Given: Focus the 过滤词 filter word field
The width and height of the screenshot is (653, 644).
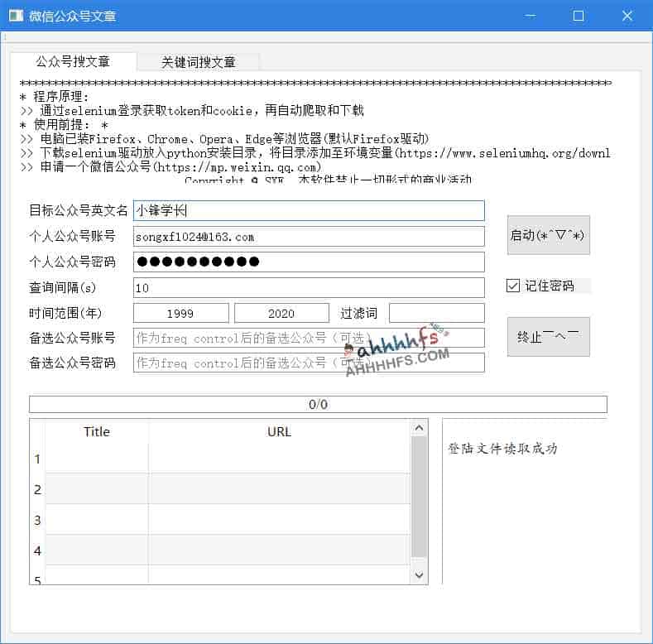Looking at the screenshot, I should click(436, 314).
